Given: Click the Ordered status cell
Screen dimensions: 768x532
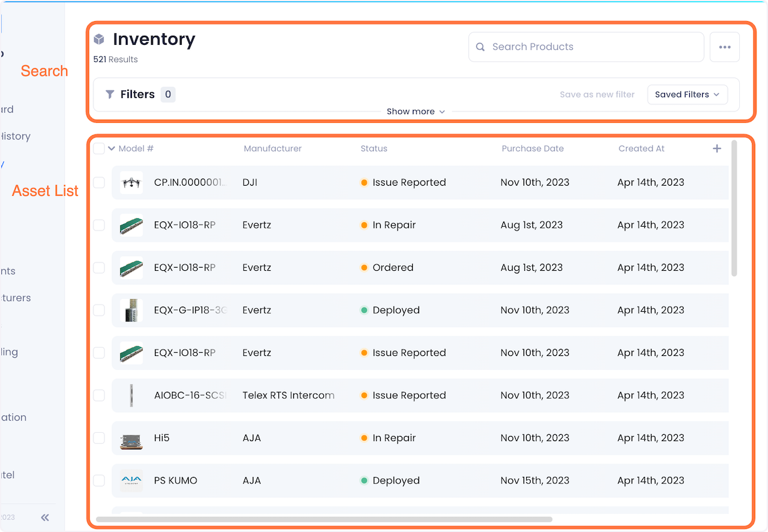Looking at the screenshot, I should 387,268.
